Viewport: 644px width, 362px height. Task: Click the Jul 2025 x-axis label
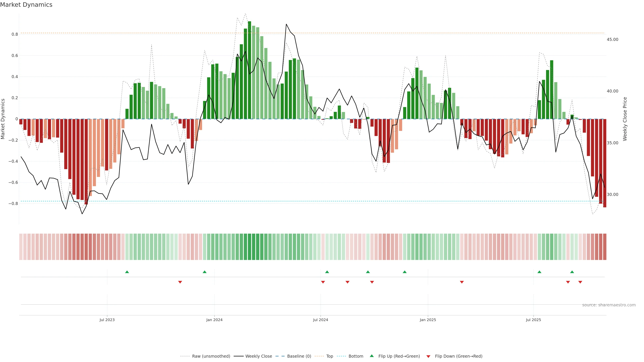pyautogui.click(x=533, y=320)
